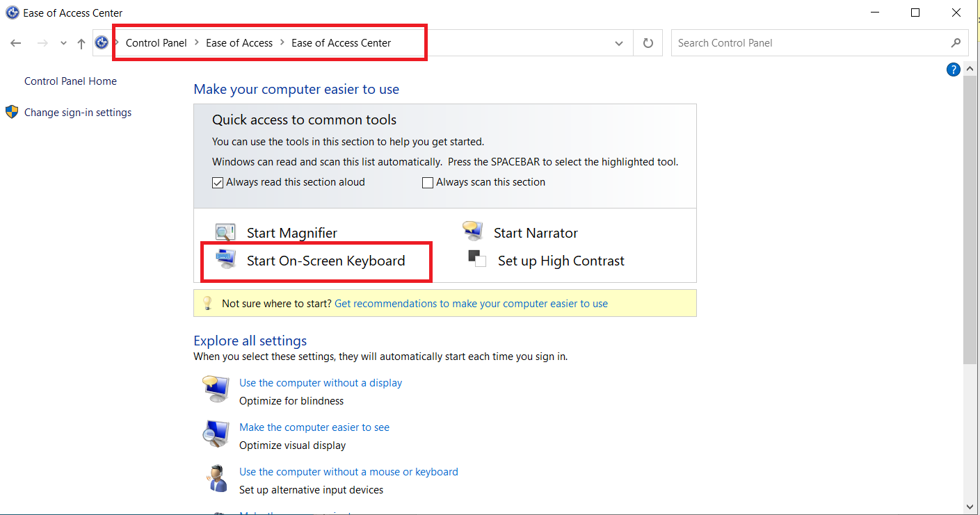Click the lightbulb tip icon
Viewport: 980px width, 515px height.
207,303
